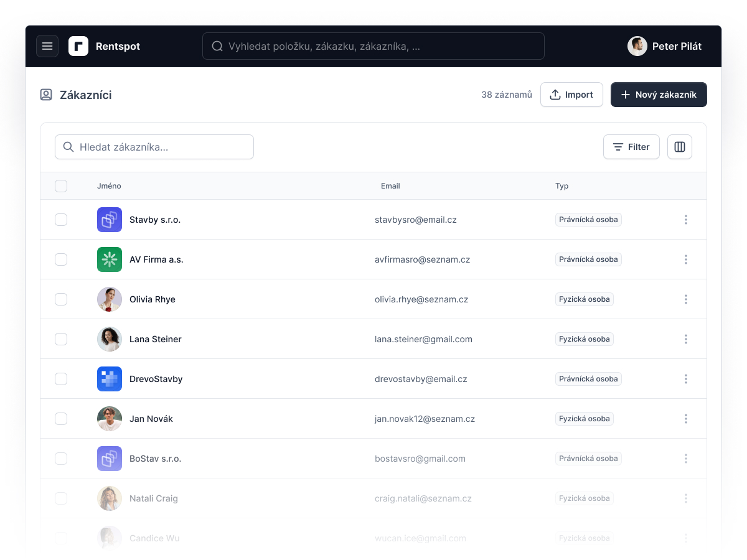
Task: Click email jan.novak12@seznam.cz
Action: point(425,419)
